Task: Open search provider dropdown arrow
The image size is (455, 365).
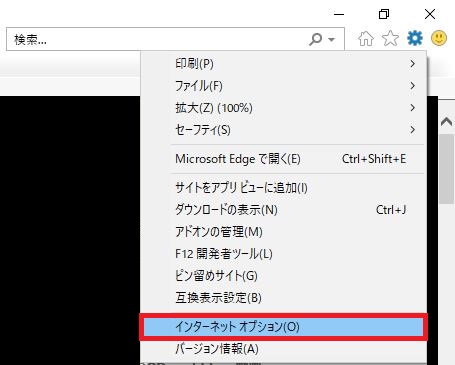Action: click(331, 40)
